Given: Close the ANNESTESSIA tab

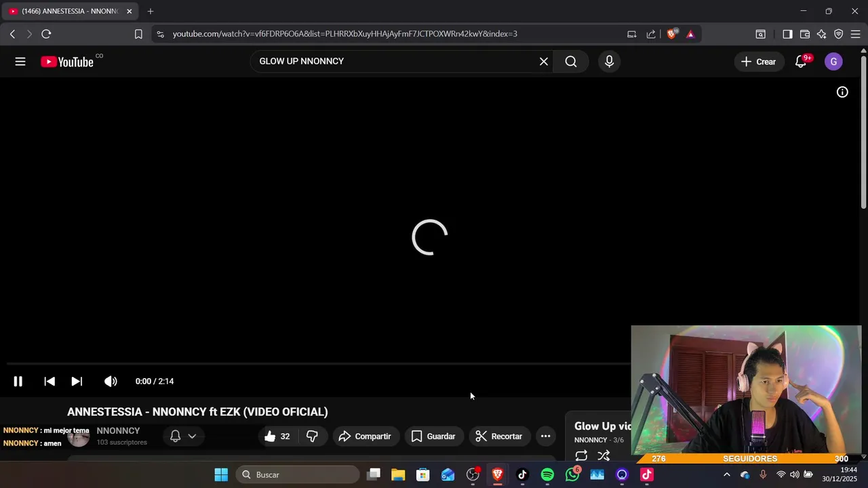Looking at the screenshot, I should (129, 12).
